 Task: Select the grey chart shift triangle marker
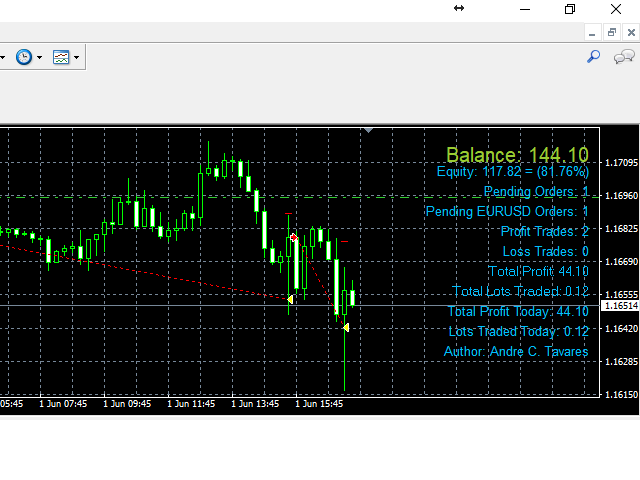point(368,130)
